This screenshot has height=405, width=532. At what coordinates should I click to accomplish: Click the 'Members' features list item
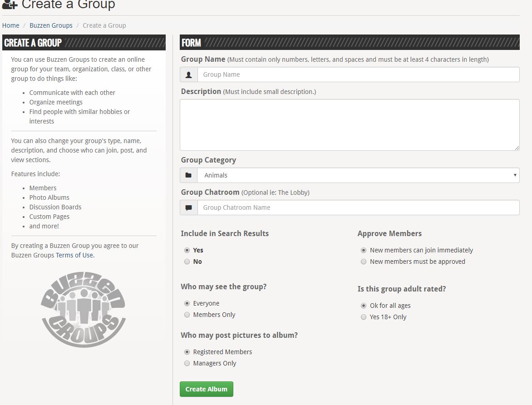click(x=43, y=188)
